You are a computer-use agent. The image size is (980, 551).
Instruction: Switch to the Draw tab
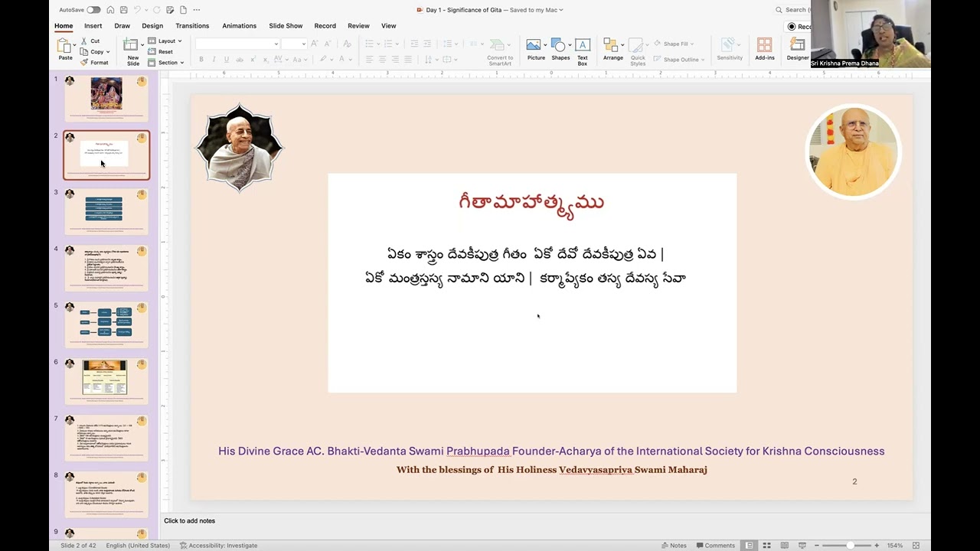(122, 26)
